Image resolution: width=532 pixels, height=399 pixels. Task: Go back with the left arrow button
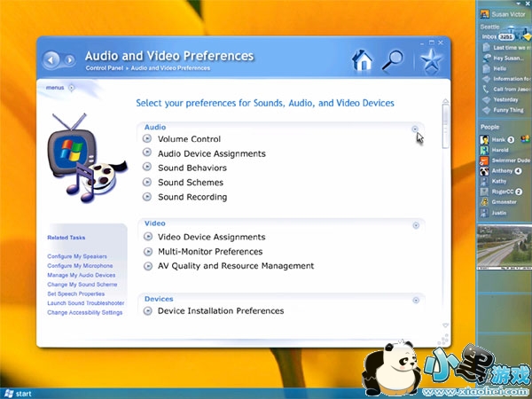(x=51, y=60)
